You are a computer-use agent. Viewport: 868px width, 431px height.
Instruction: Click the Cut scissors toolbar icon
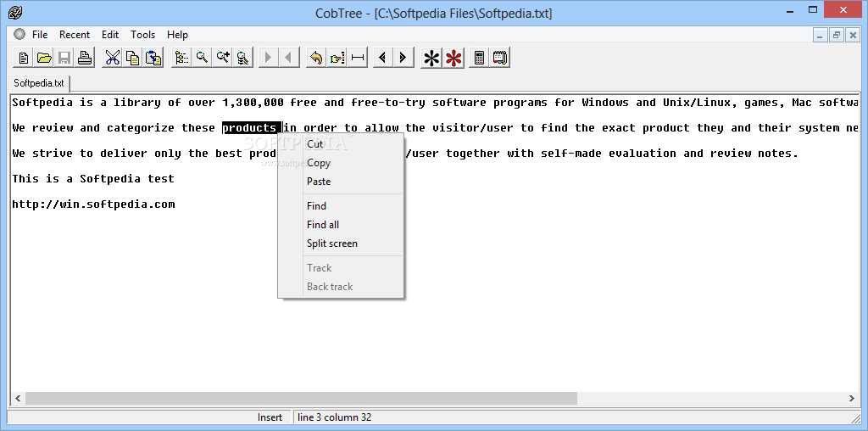pos(113,58)
